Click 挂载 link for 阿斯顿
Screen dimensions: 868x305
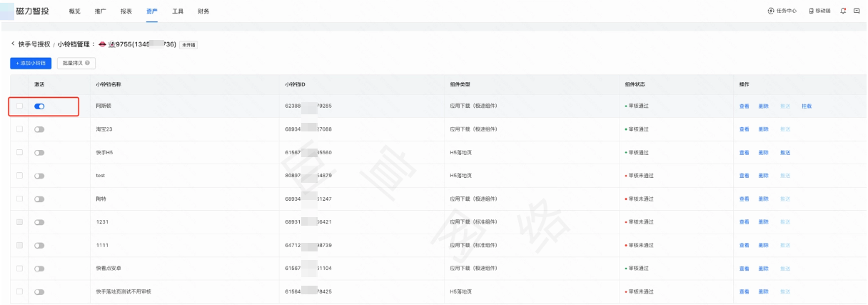[807, 106]
